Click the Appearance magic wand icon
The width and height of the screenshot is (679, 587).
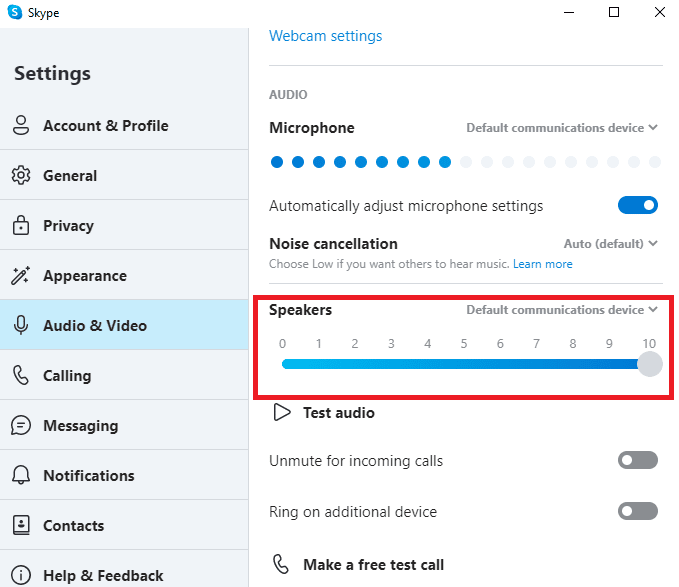(x=21, y=275)
